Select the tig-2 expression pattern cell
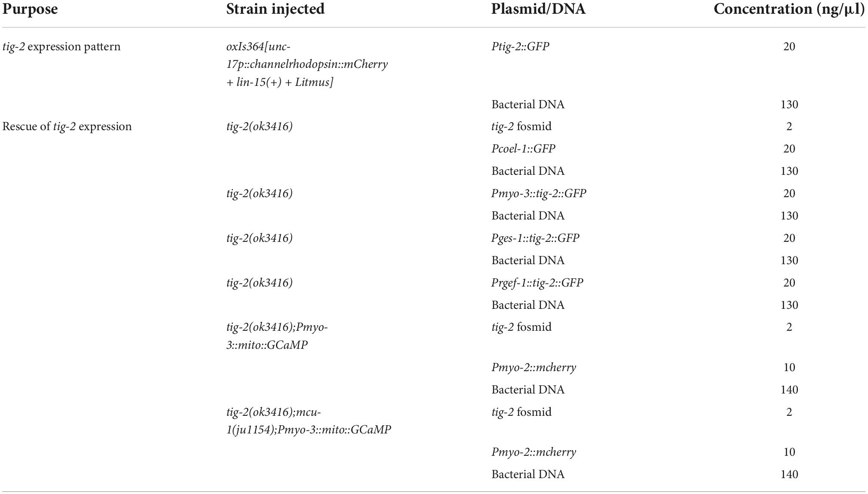This screenshot has height=494, width=868. 61,46
